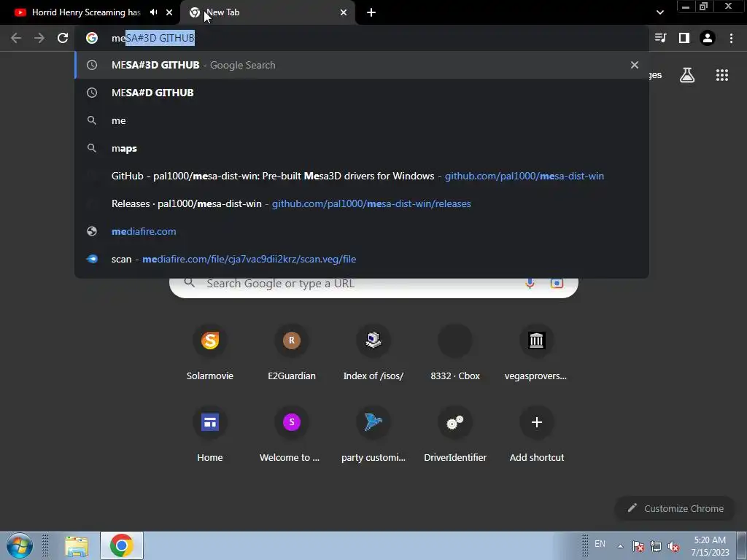
Task: Open the Home shortcut
Action: tap(210, 435)
